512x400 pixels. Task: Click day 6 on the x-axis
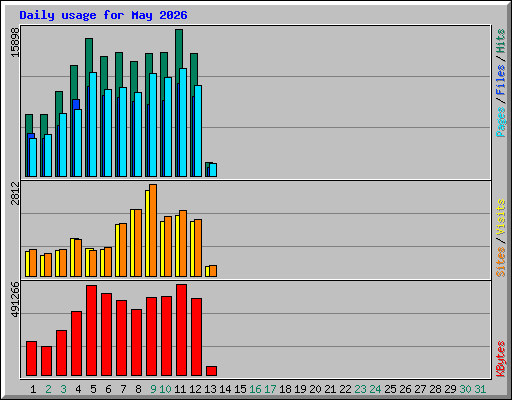[108, 389]
